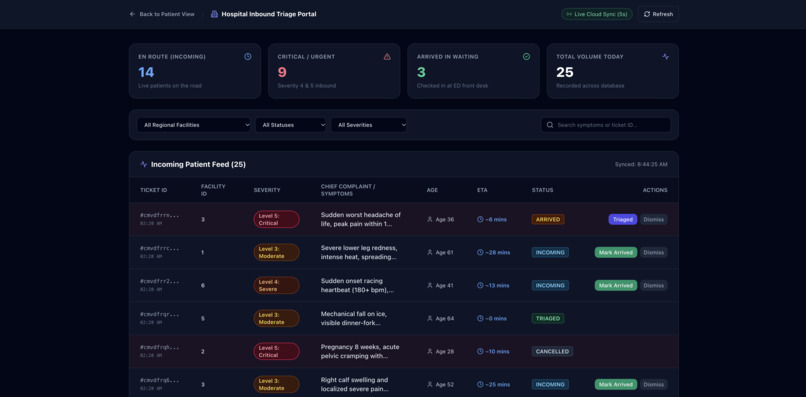Screen dimensions: 806x397
Task: Dismiss the severe lower leg redness ticket
Action: click(654, 252)
